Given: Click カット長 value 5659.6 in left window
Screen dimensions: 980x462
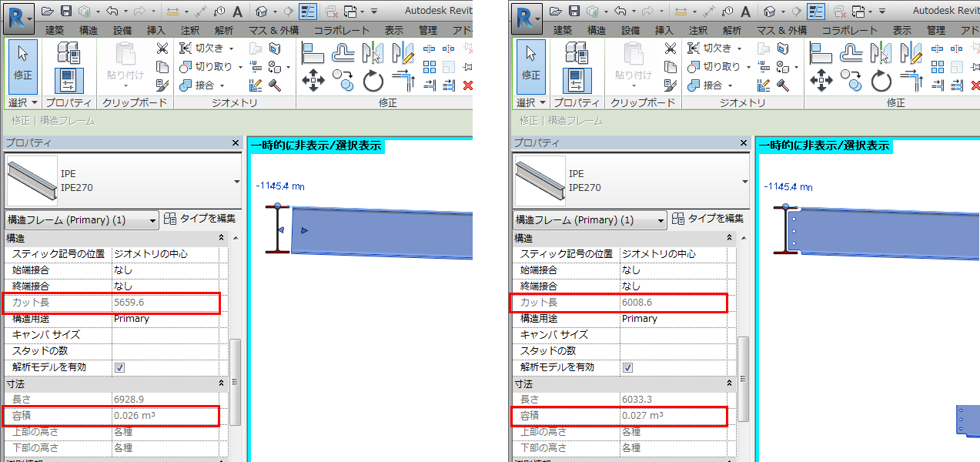Looking at the screenshot, I should [x=129, y=303].
